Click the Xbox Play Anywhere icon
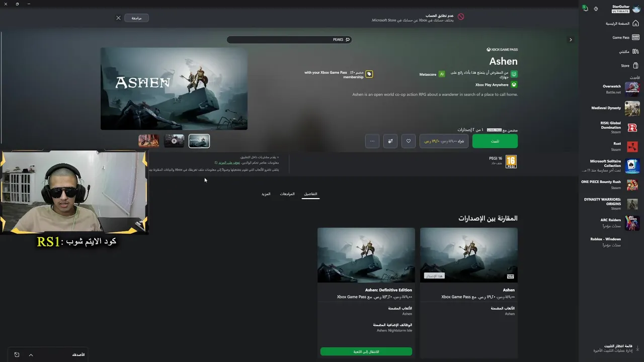This screenshot has height=362, width=644. tap(514, 85)
